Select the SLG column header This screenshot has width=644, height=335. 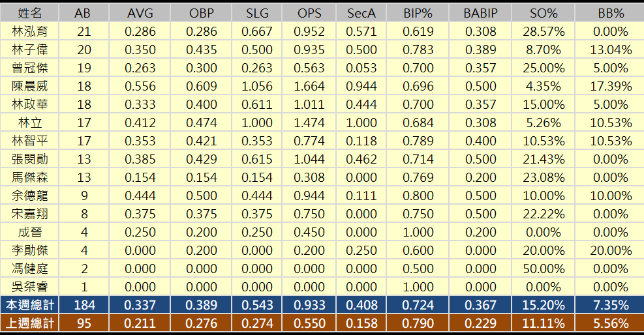click(255, 13)
